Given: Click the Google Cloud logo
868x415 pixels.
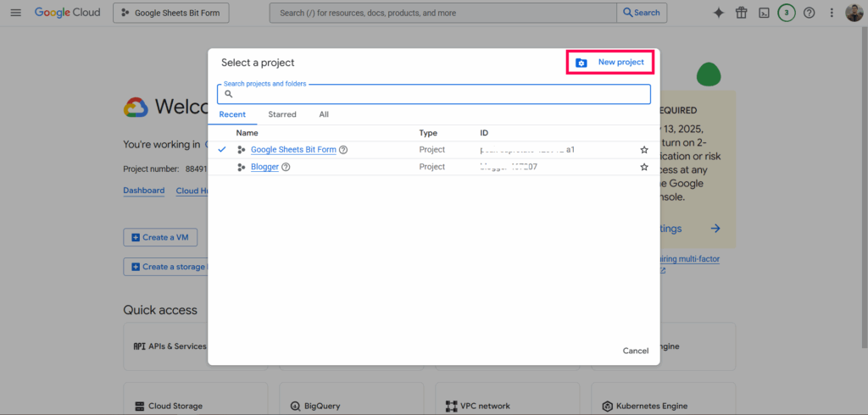Looking at the screenshot, I should (69, 12).
